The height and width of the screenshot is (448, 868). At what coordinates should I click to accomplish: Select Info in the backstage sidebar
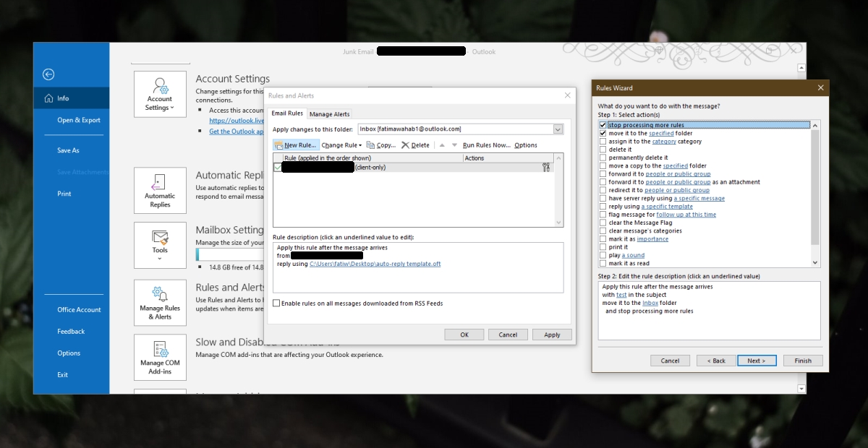(71, 98)
